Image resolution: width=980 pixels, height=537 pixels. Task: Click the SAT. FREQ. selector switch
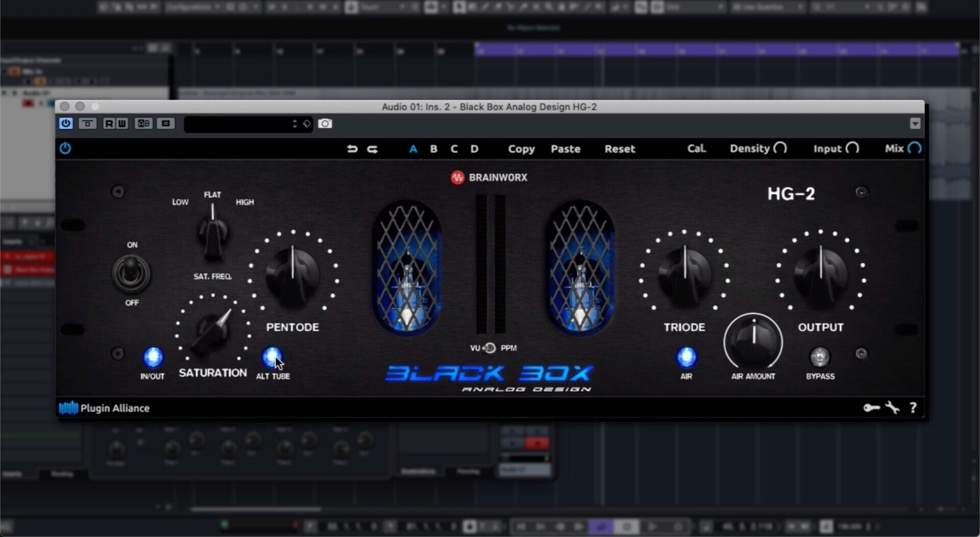click(213, 234)
